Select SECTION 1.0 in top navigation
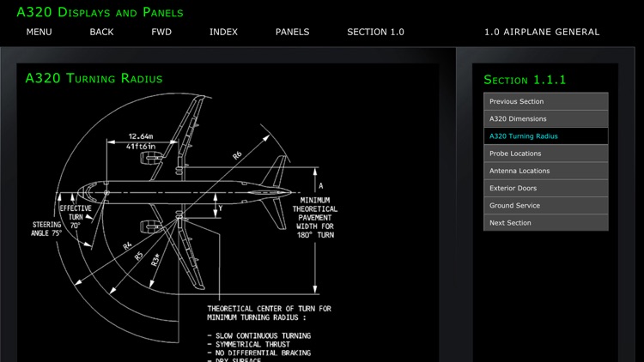The image size is (644, 362). (375, 32)
